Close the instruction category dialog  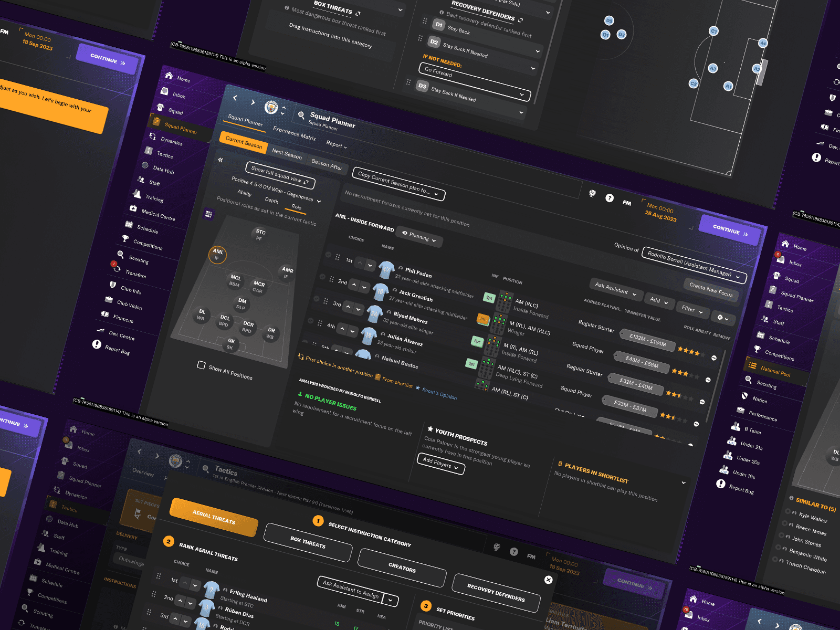coord(548,580)
